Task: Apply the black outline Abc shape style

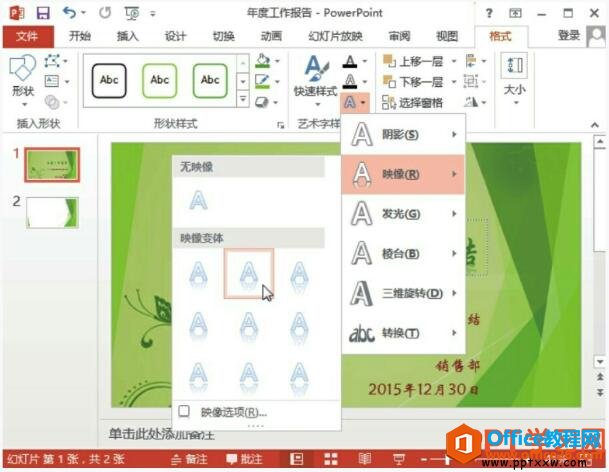Action: click(109, 80)
